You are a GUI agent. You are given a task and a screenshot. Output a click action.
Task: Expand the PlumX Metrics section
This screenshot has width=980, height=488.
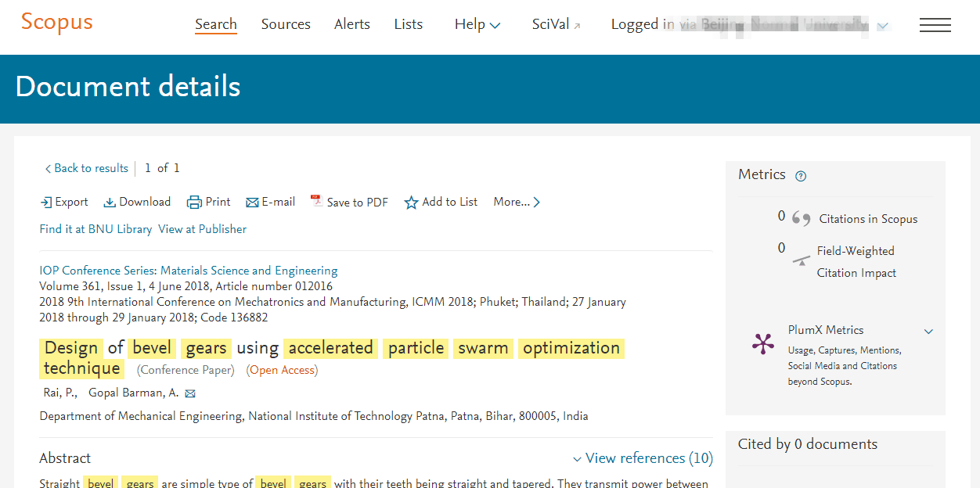click(928, 332)
